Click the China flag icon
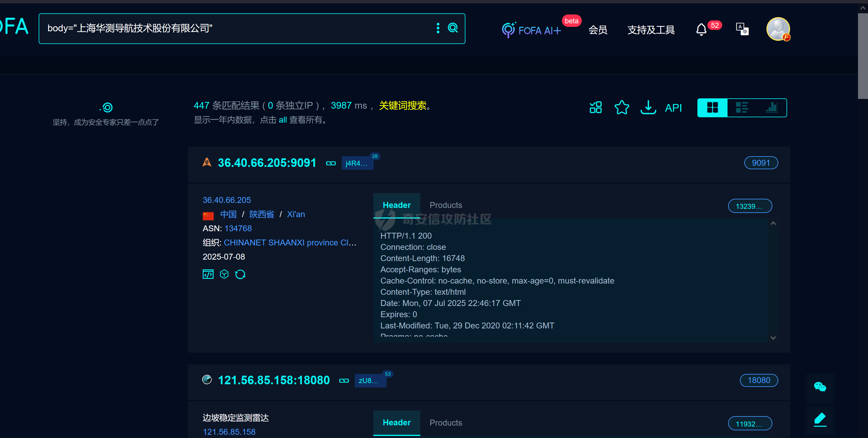Image resolution: width=868 pixels, height=438 pixels. pos(208,216)
